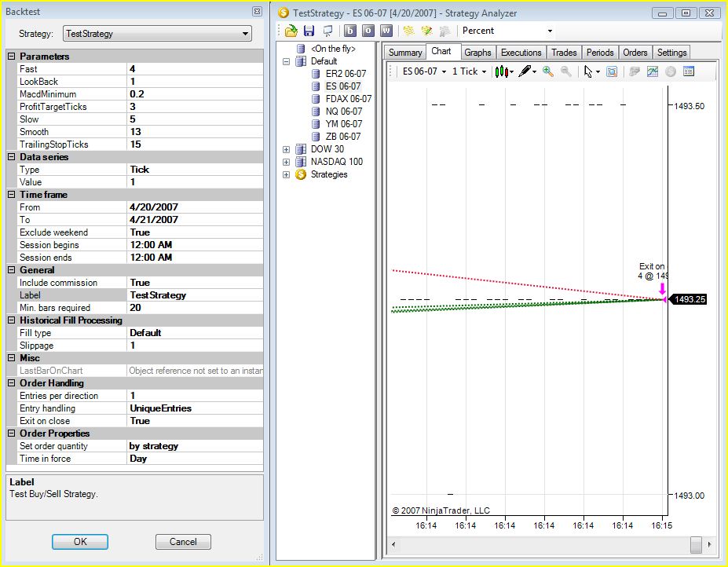
Task: Open the Trades tab
Action: (564, 53)
